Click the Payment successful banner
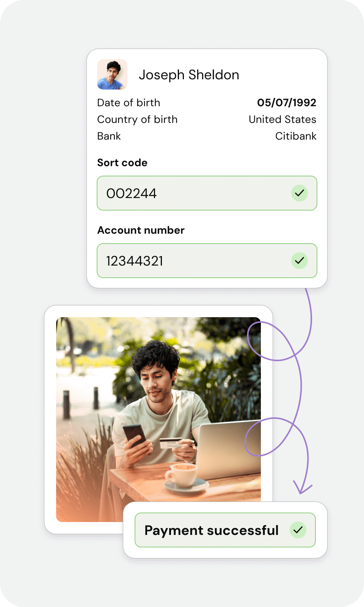Image resolution: width=364 pixels, height=607 pixels. click(225, 530)
